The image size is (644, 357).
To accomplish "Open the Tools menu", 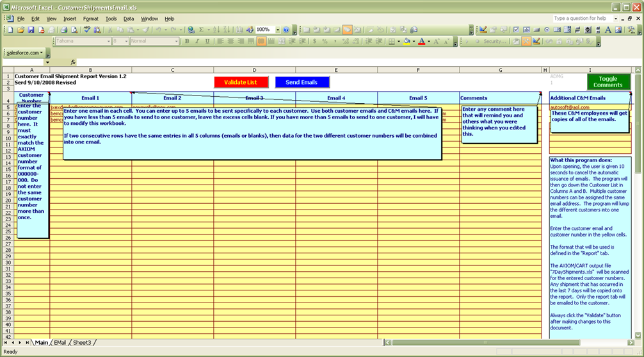I will coord(111,19).
